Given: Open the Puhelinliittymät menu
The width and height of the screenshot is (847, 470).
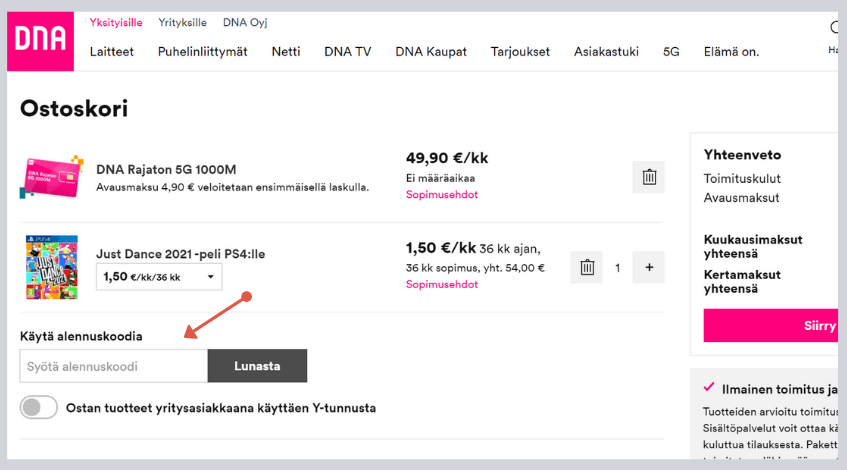Looking at the screenshot, I should (x=203, y=52).
